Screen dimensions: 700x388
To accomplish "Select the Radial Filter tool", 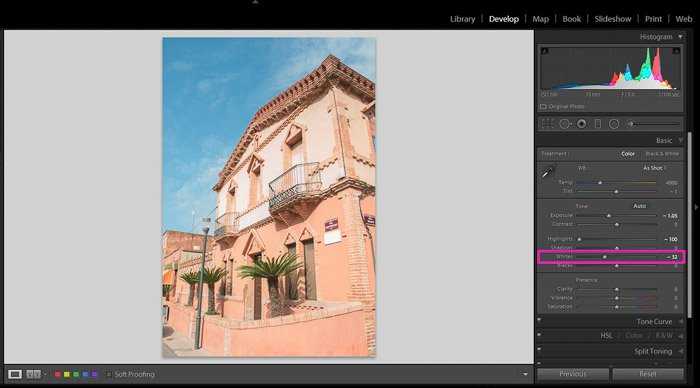I will click(614, 124).
